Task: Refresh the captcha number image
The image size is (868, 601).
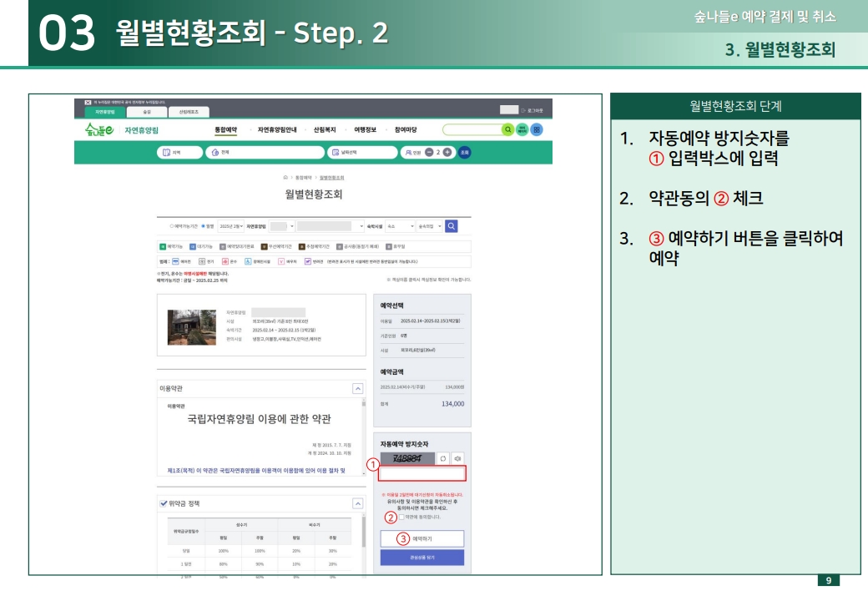Action: (x=443, y=459)
